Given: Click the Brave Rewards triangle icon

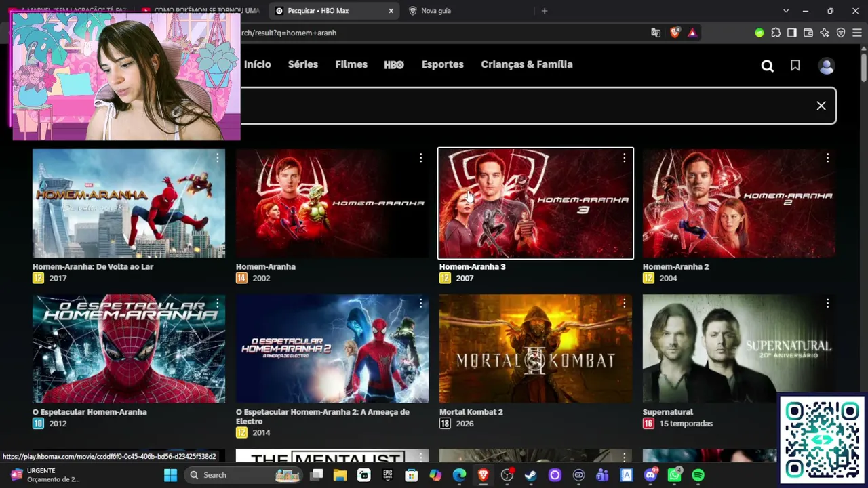Looking at the screenshot, I should point(692,33).
